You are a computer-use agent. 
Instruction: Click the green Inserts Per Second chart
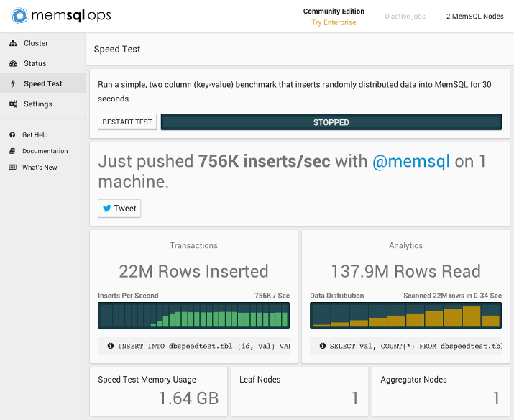[193, 315]
